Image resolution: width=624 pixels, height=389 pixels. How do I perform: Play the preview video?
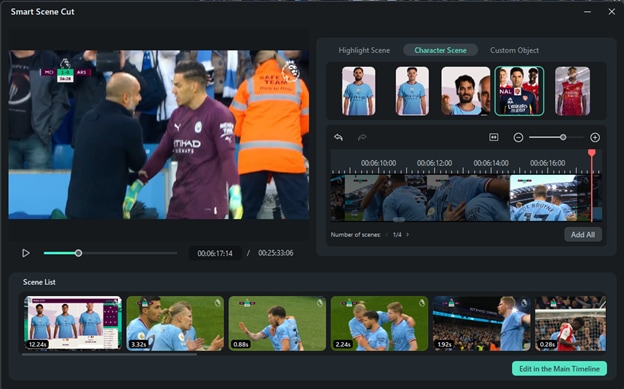pyautogui.click(x=26, y=253)
